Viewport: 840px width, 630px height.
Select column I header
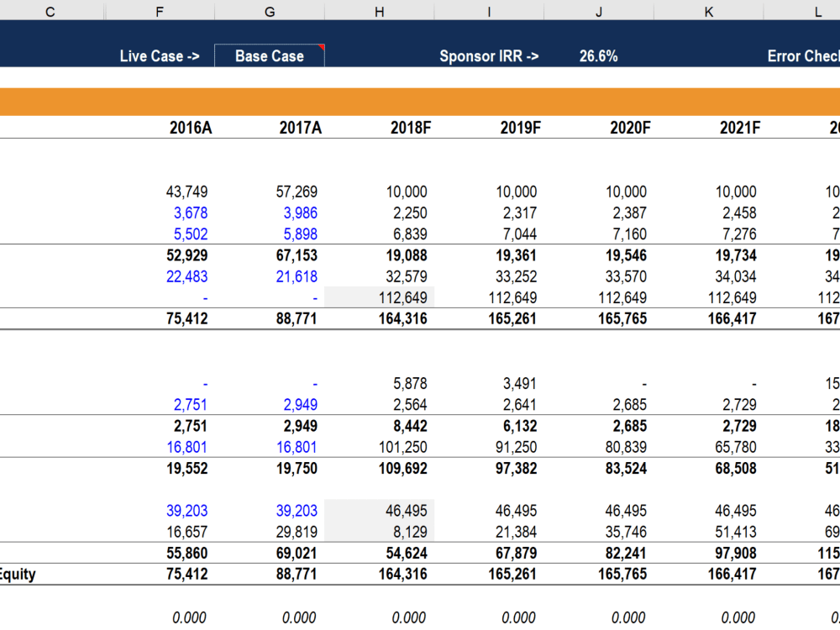489,11
